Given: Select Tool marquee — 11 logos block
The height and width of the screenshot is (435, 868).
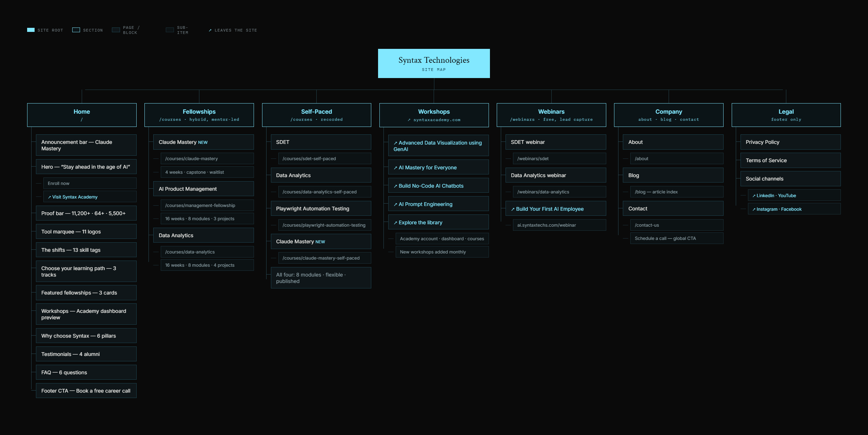Looking at the screenshot, I should pyautogui.click(x=86, y=231).
